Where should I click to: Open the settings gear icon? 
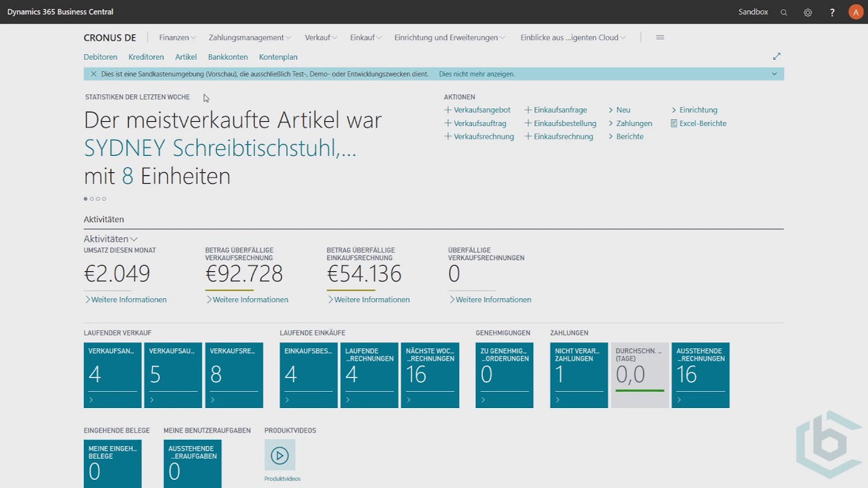coord(808,12)
